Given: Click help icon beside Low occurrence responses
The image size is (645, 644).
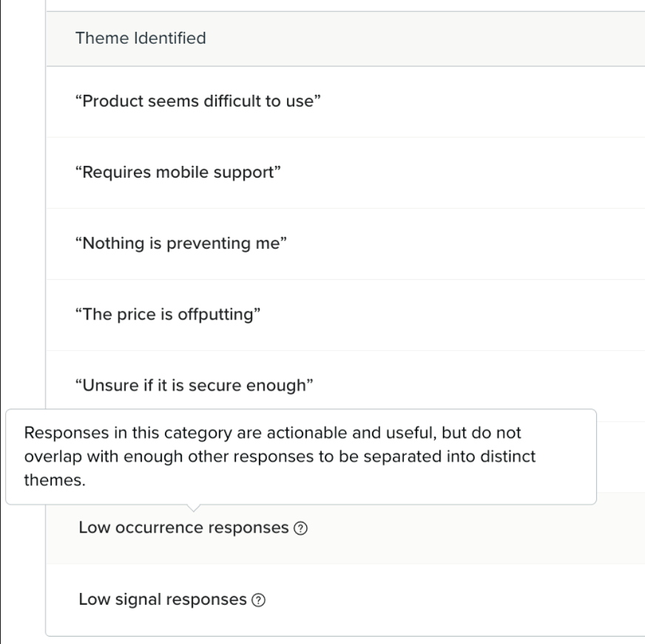Looking at the screenshot, I should (300, 529).
